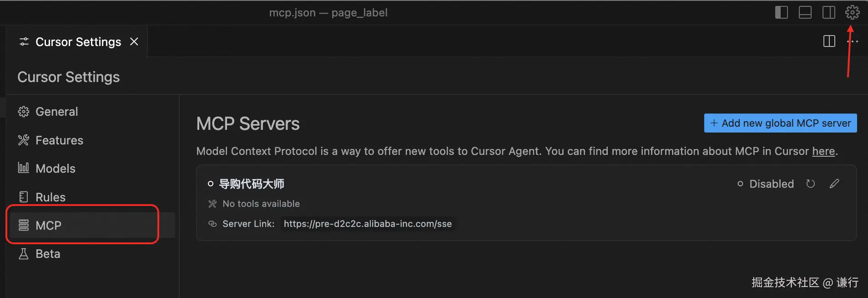Toggle the secondary right sidebar layout icon
This screenshot has height=298, width=868.
[x=828, y=12]
